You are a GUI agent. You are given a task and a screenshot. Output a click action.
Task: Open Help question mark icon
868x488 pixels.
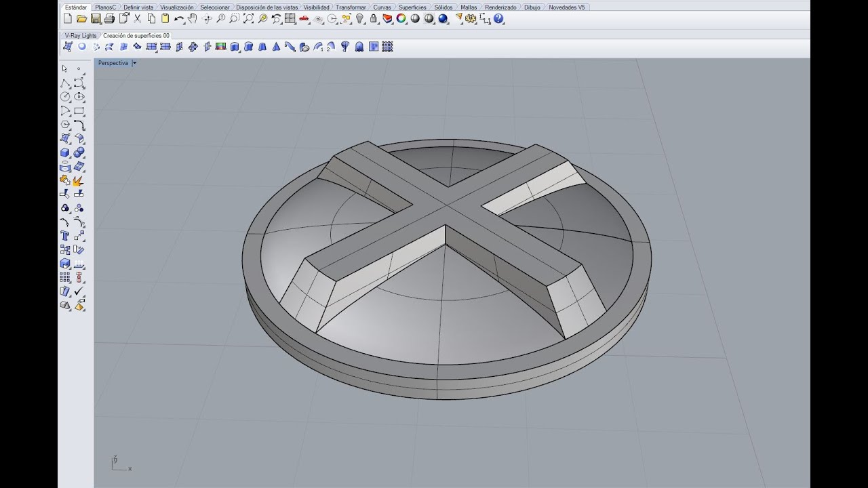click(498, 19)
